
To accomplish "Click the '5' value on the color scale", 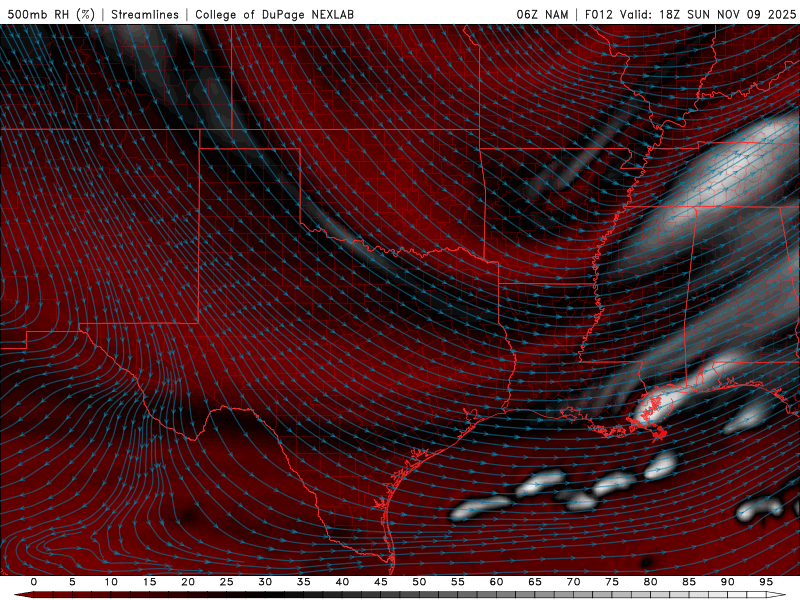I will [72, 582].
